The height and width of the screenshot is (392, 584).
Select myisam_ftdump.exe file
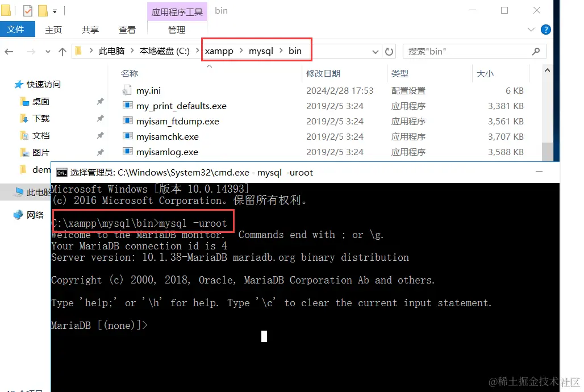(178, 122)
